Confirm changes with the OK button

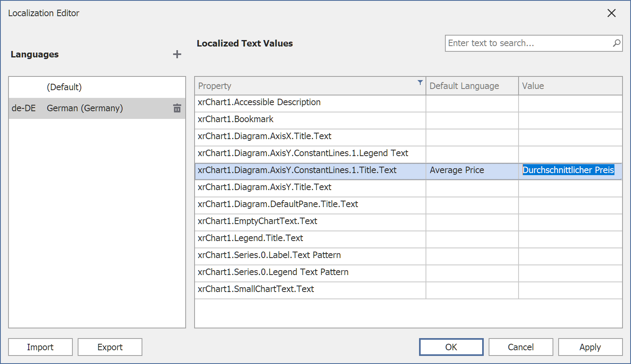tap(451, 347)
